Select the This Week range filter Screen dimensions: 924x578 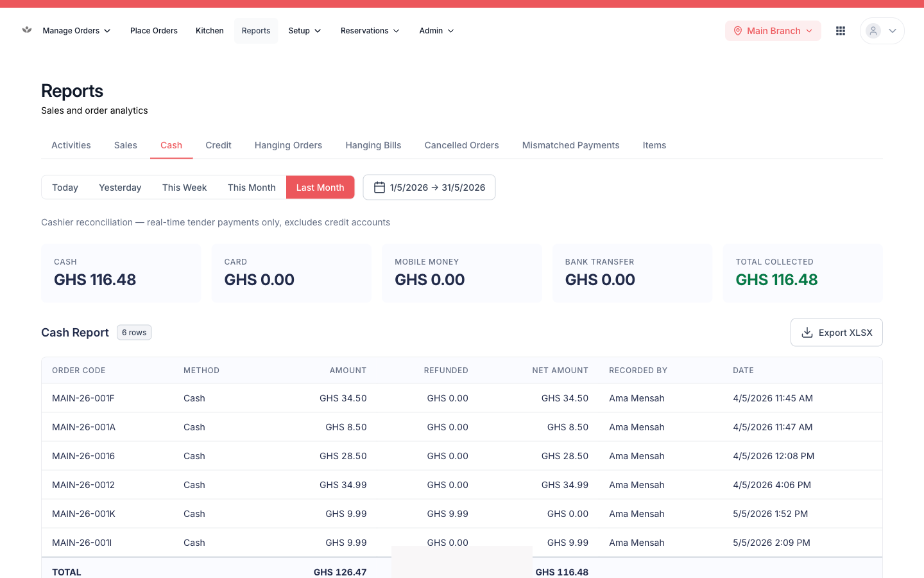coord(185,188)
